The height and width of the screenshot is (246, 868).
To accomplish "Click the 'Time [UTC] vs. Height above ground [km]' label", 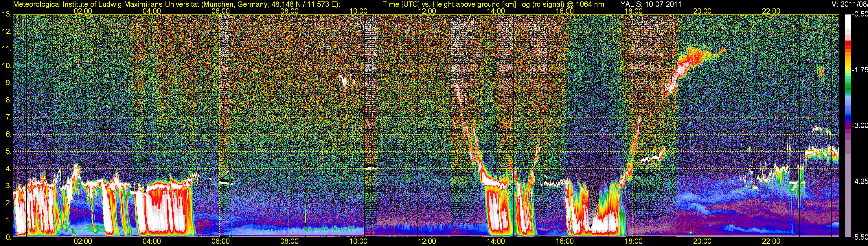I will pos(450,4).
